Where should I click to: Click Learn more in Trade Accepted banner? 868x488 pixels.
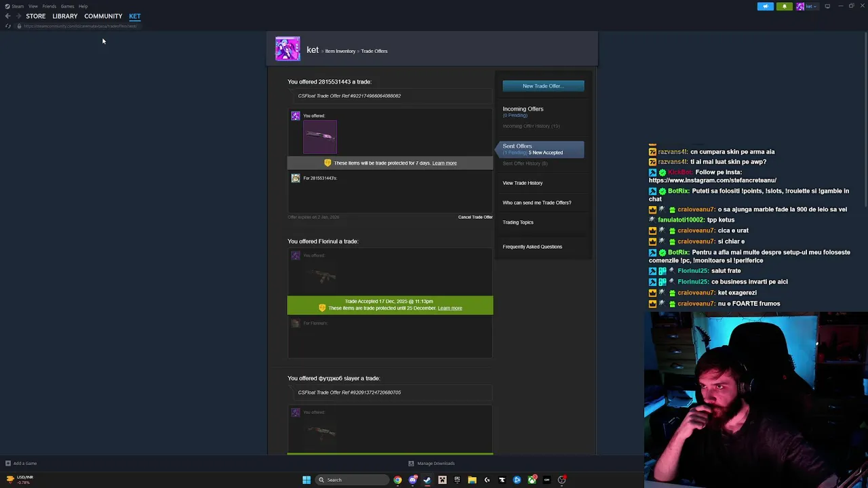[x=450, y=308]
